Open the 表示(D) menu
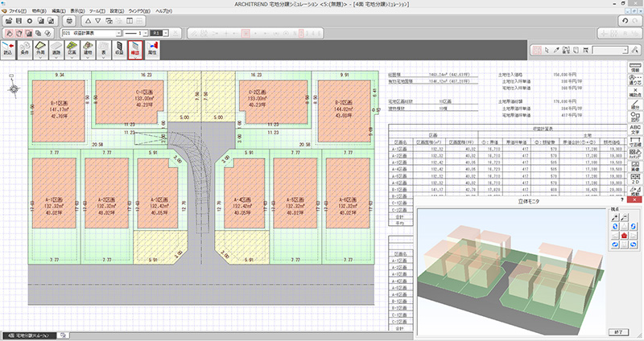This screenshot has height=341, width=644. pyautogui.click(x=77, y=11)
